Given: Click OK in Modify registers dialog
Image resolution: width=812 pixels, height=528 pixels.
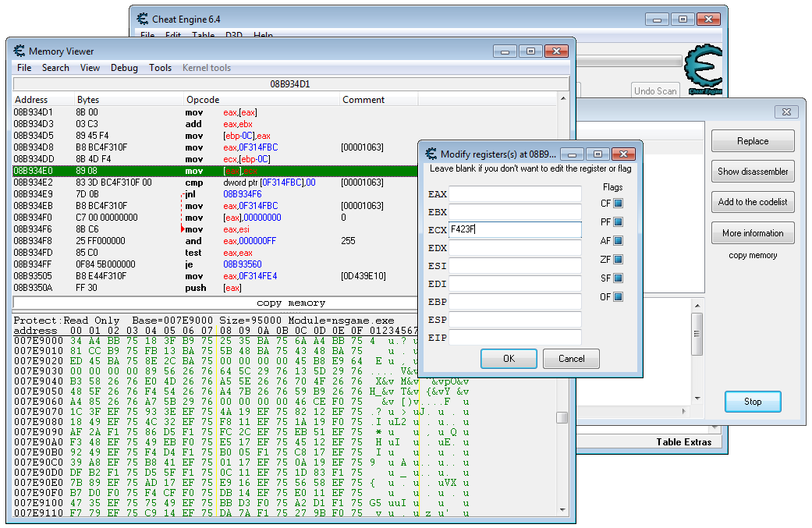Looking at the screenshot, I should pos(509,359).
